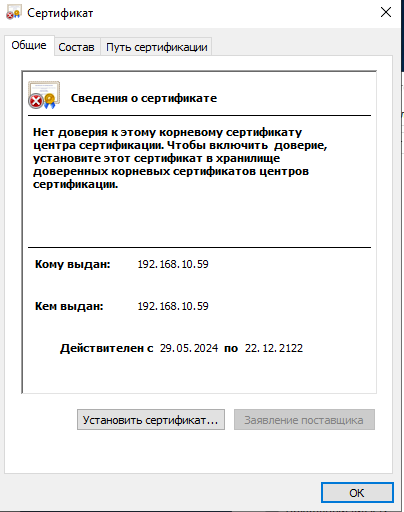Image resolution: width=404 pixels, height=512 pixels.
Task: Click the Действителен с label
Action: (107, 348)
